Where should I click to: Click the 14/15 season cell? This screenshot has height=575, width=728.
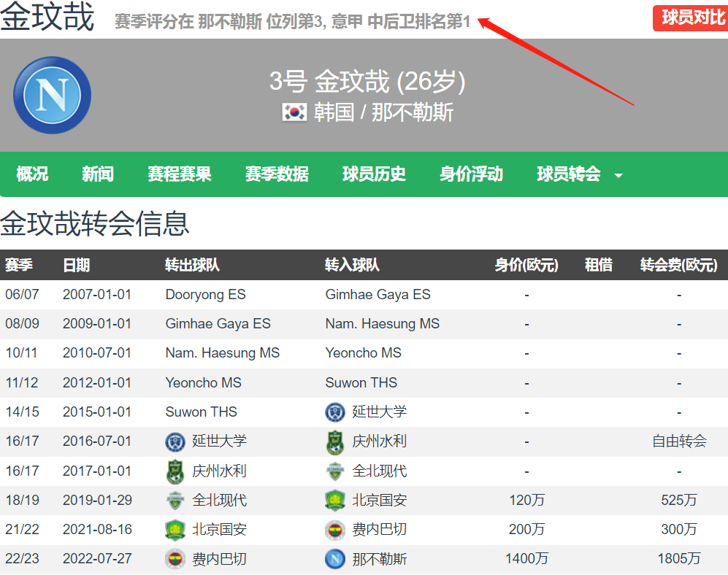(23, 412)
